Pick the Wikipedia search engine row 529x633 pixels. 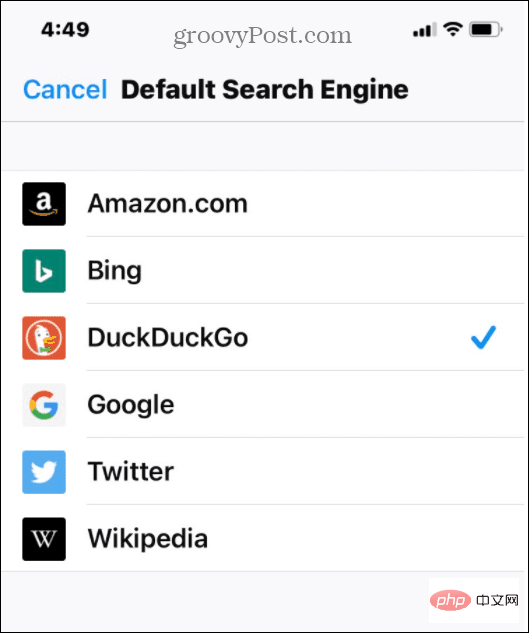pos(264,539)
